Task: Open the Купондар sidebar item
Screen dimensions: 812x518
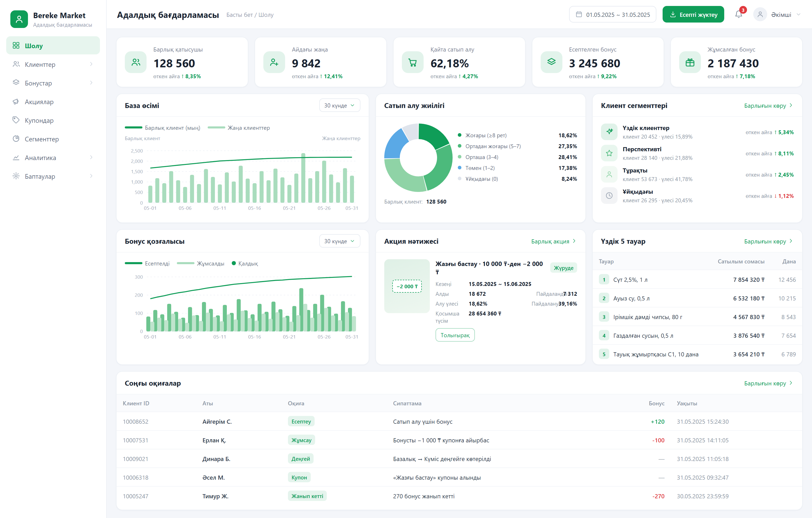Action: (x=53, y=120)
